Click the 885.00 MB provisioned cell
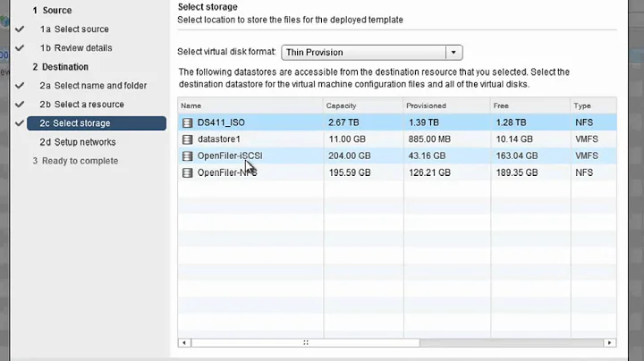Viewport: 644px width, 361px height. (429, 139)
